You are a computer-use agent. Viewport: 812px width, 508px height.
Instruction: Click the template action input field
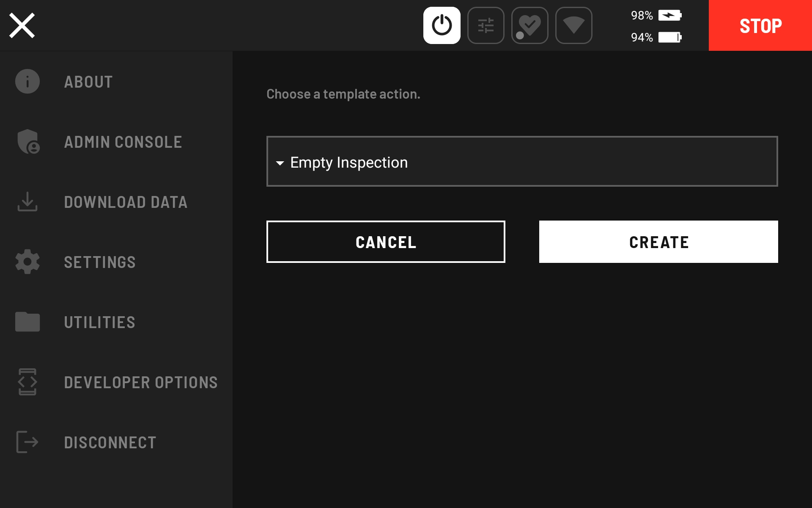click(522, 162)
